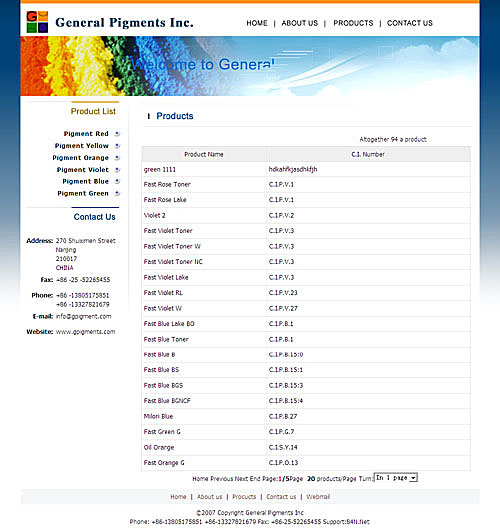This screenshot has width=500, height=529.
Task: Open the Oil Orange product
Action: coord(159,448)
